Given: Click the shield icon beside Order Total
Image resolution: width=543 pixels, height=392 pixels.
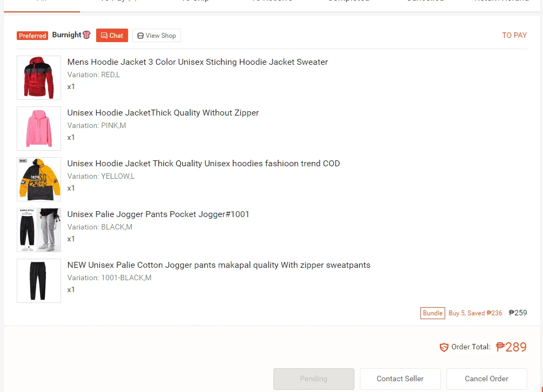Looking at the screenshot, I should tap(444, 347).
